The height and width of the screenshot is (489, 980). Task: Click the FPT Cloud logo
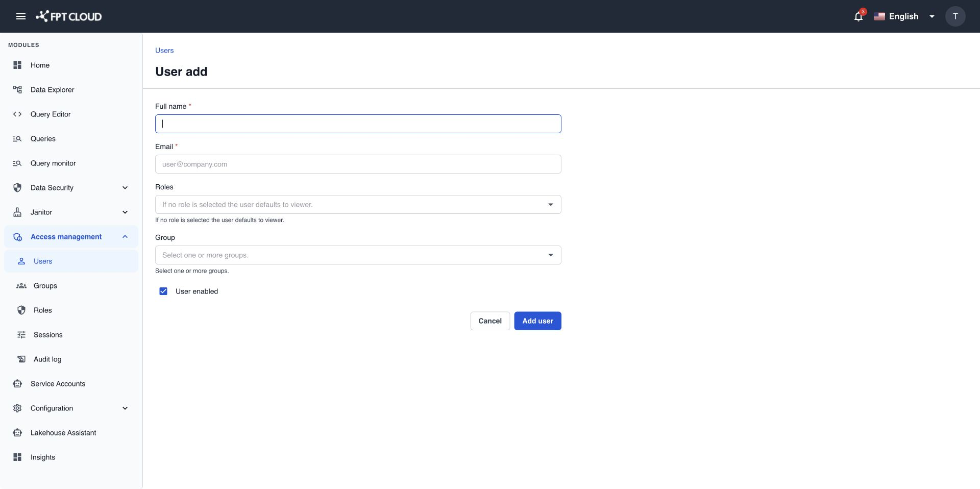(68, 16)
